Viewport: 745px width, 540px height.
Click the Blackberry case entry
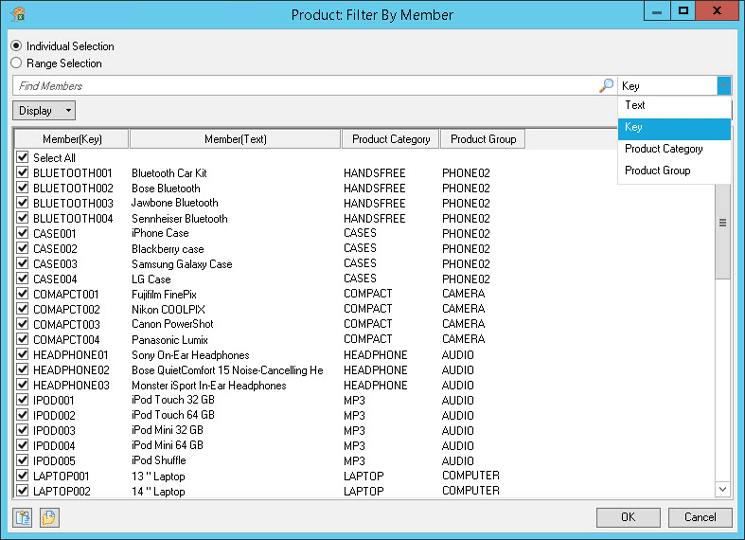point(168,249)
